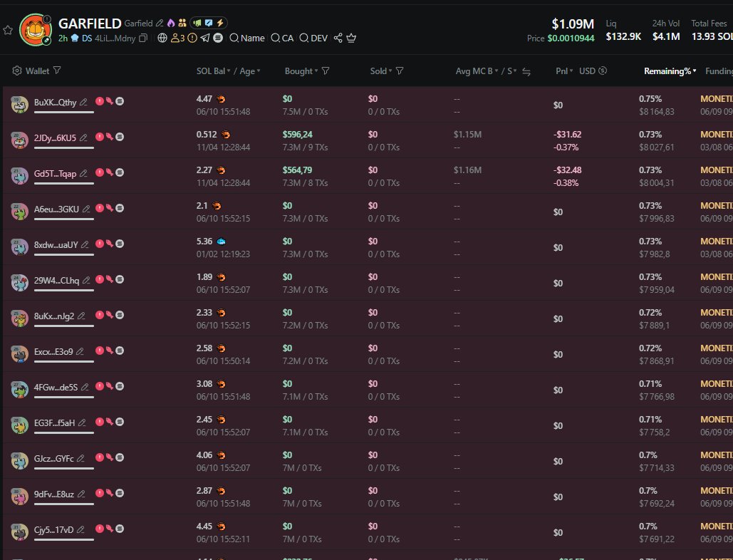Image resolution: width=733 pixels, height=560 pixels.
Task: Rename wallet GJcz...GYFc with pencil icon
Action: (80, 459)
